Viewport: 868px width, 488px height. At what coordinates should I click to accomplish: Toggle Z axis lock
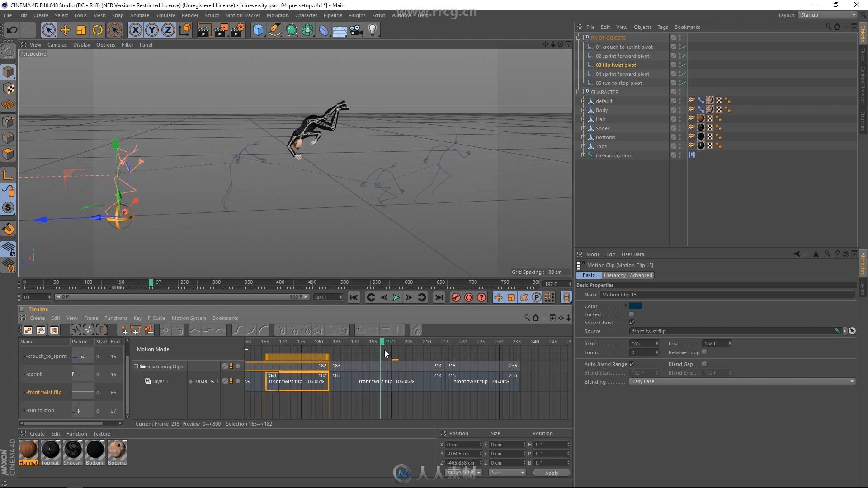pos(168,30)
